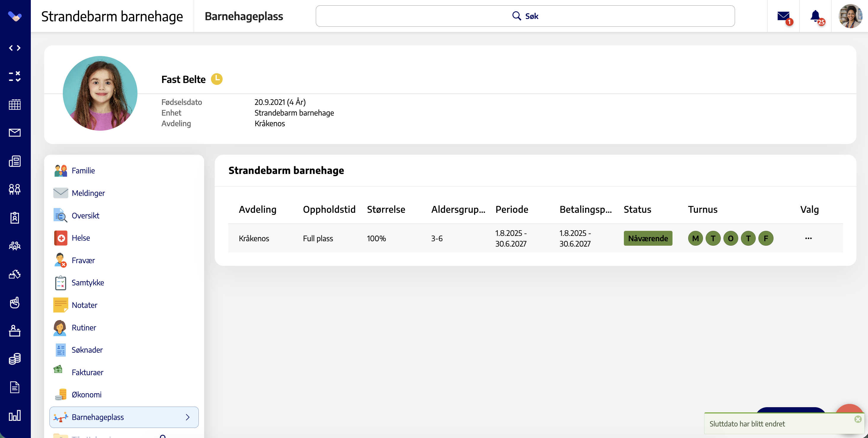Screen dimensions: 868x438
Task: Click the F (Friday) turnus circle
Action: point(765,238)
